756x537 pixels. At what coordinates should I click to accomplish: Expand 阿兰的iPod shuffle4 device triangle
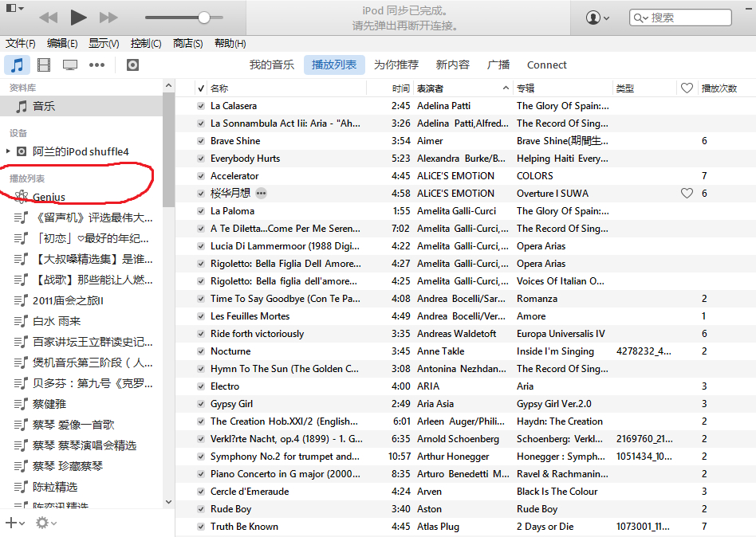[x=8, y=151]
